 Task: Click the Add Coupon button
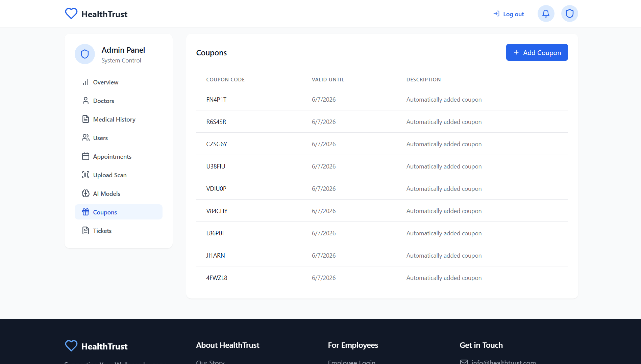537,52
